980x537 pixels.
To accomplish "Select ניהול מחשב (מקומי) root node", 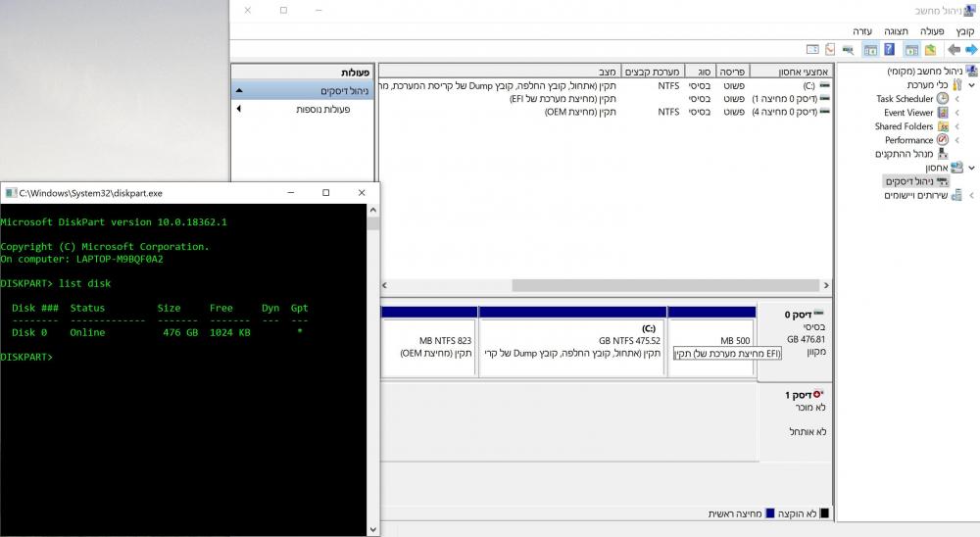I will [x=925, y=72].
